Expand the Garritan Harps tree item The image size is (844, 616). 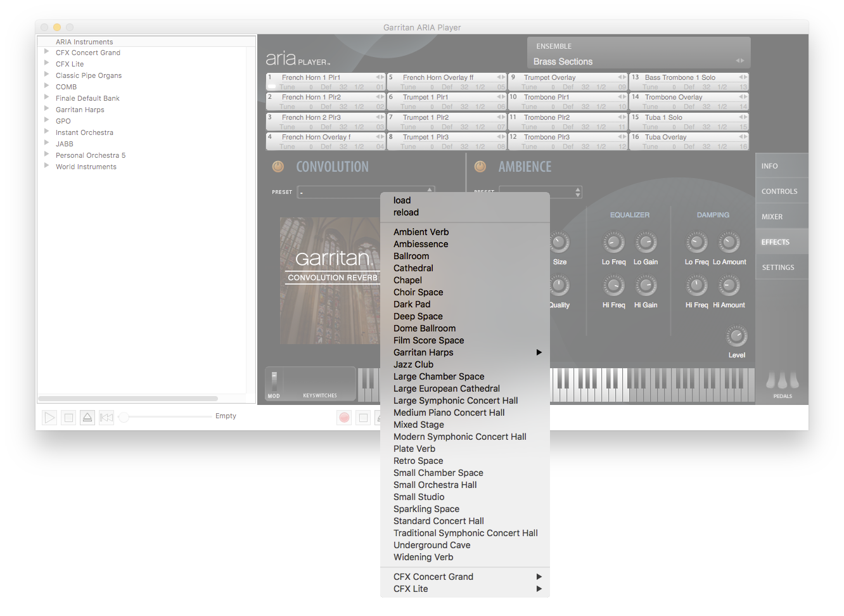coord(46,109)
